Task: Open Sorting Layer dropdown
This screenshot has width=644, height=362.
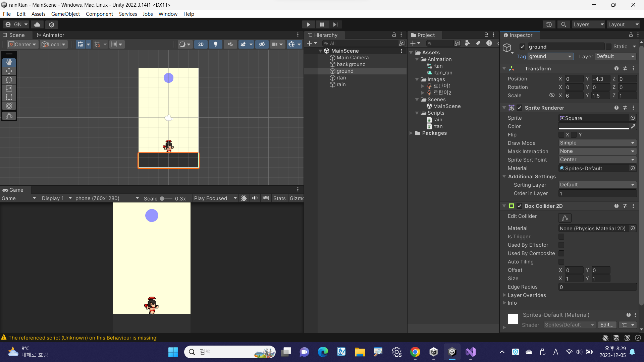Action: pyautogui.click(x=597, y=185)
